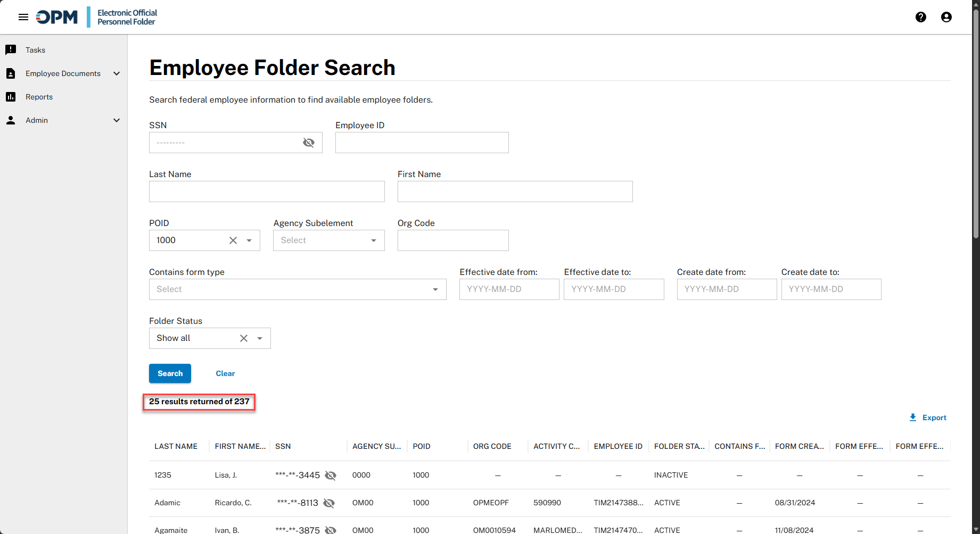Reveal SSN for row 1235 Lisa
980x534 pixels.
click(x=331, y=475)
